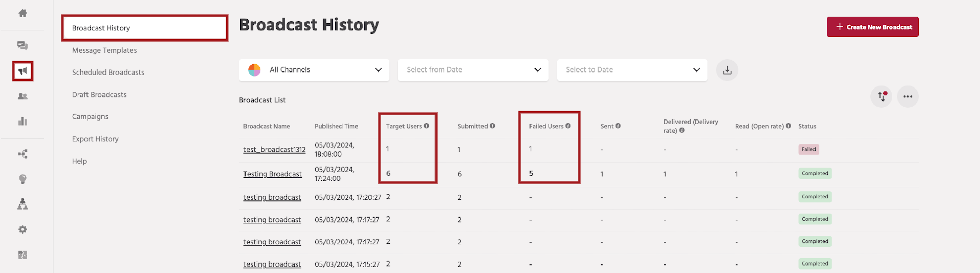Click the Failed status badge
The width and height of the screenshot is (980, 273).
[808, 149]
